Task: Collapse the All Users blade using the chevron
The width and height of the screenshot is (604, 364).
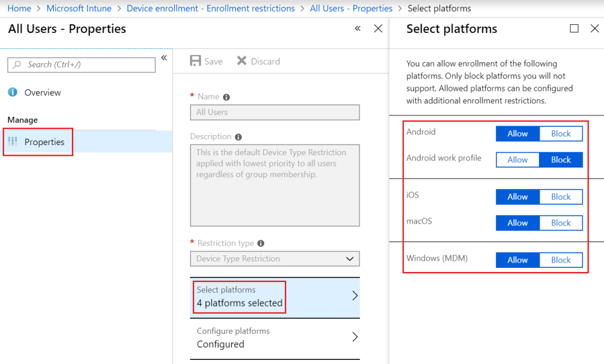Action: pyautogui.click(x=357, y=28)
